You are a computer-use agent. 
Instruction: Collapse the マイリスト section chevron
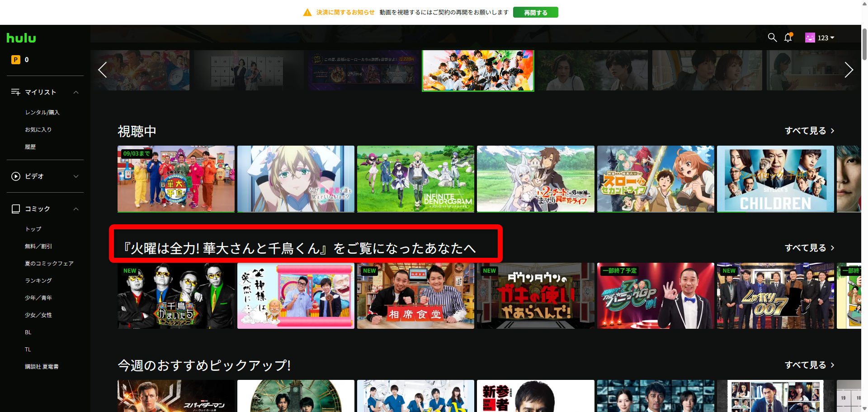[x=76, y=92]
